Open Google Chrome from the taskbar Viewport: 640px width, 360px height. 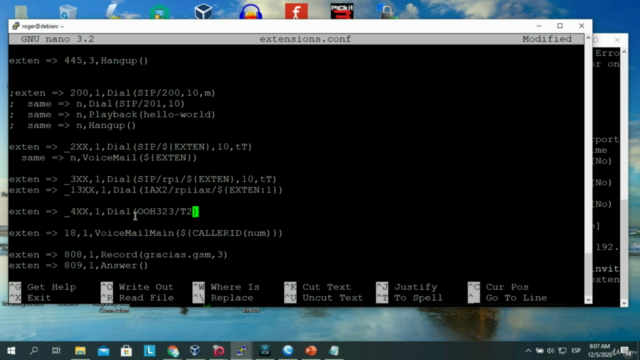(x=173, y=351)
